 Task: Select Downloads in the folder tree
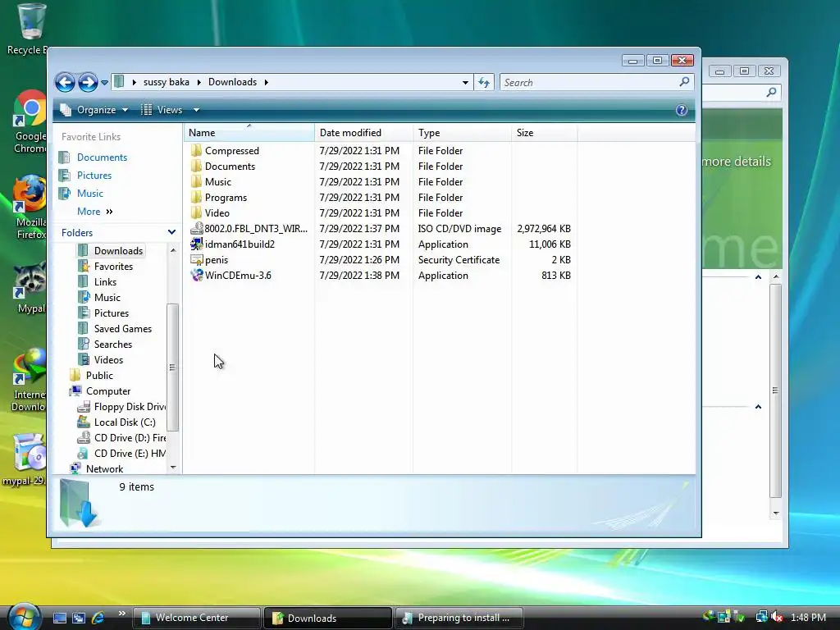tap(118, 251)
